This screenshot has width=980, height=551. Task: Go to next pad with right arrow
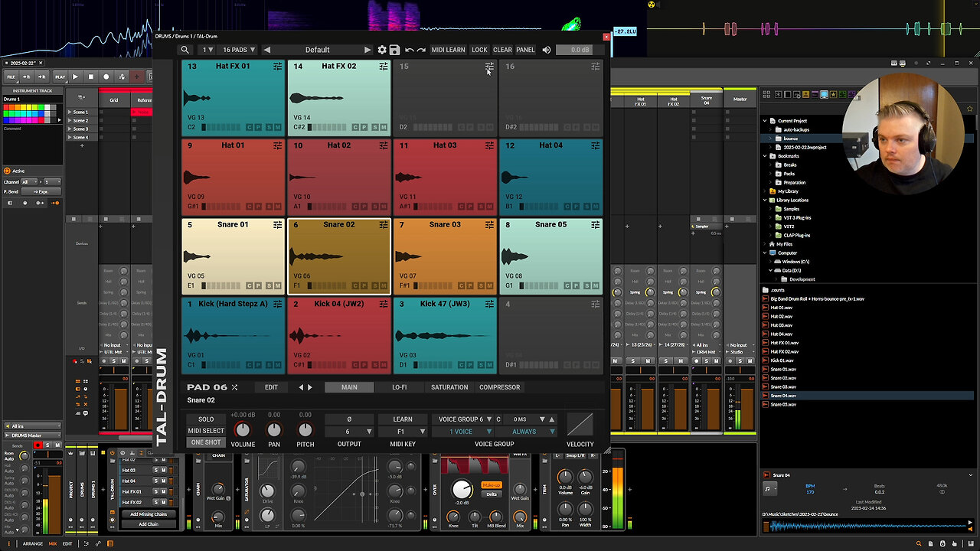pyautogui.click(x=309, y=387)
